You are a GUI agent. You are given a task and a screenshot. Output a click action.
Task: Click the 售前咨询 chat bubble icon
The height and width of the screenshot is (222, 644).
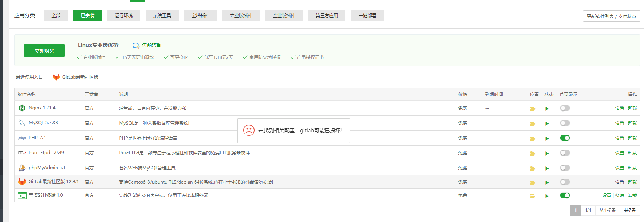[x=136, y=46]
